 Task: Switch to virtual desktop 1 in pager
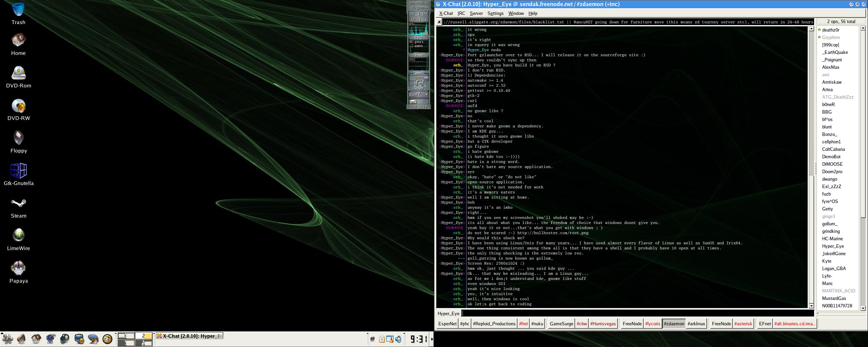[126, 336]
